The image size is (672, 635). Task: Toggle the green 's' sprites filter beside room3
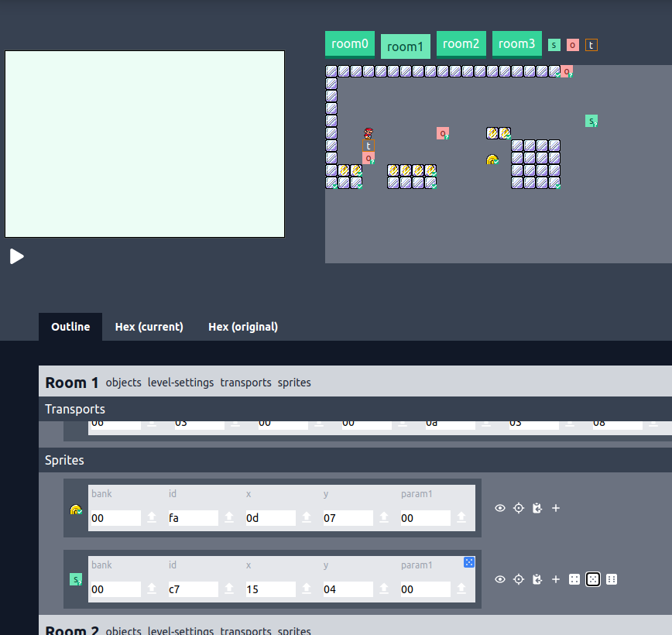(554, 45)
